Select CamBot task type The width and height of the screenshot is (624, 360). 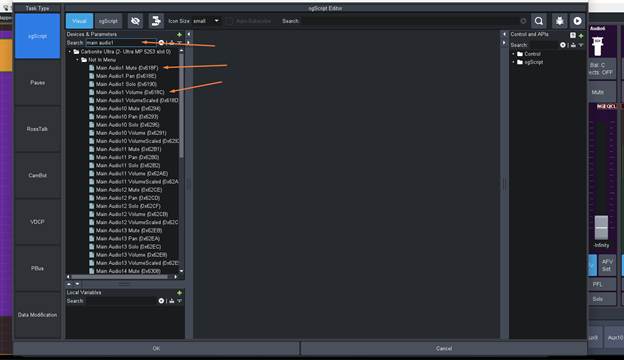coord(37,175)
